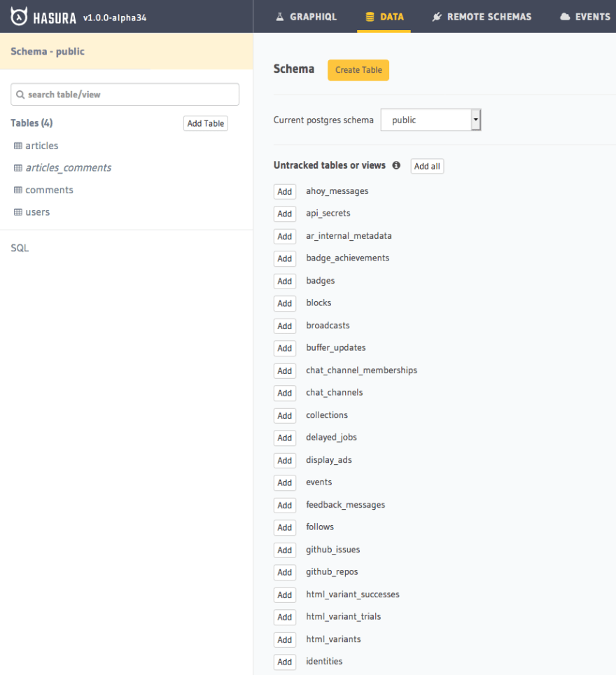Image resolution: width=616 pixels, height=675 pixels.
Task: Add the events table
Action: pyautogui.click(x=284, y=482)
